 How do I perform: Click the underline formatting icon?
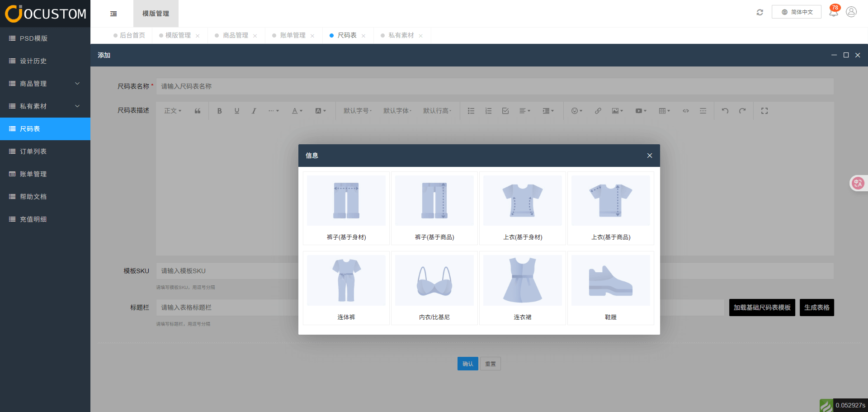[x=236, y=111]
